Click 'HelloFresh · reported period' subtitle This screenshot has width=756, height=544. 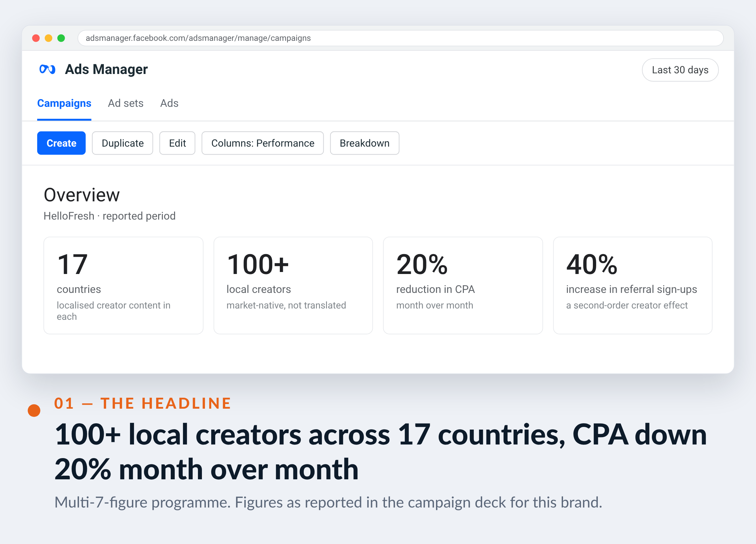click(x=109, y=216)
